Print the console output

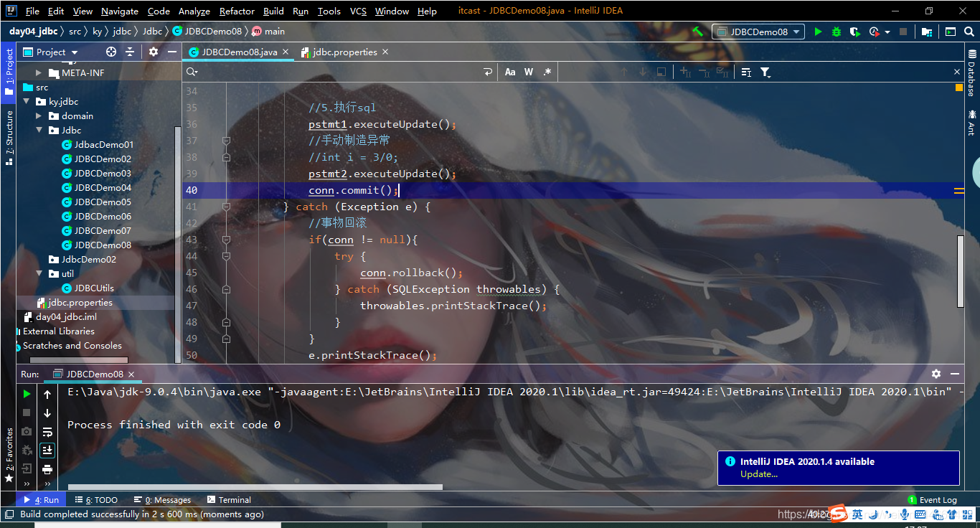47,469
